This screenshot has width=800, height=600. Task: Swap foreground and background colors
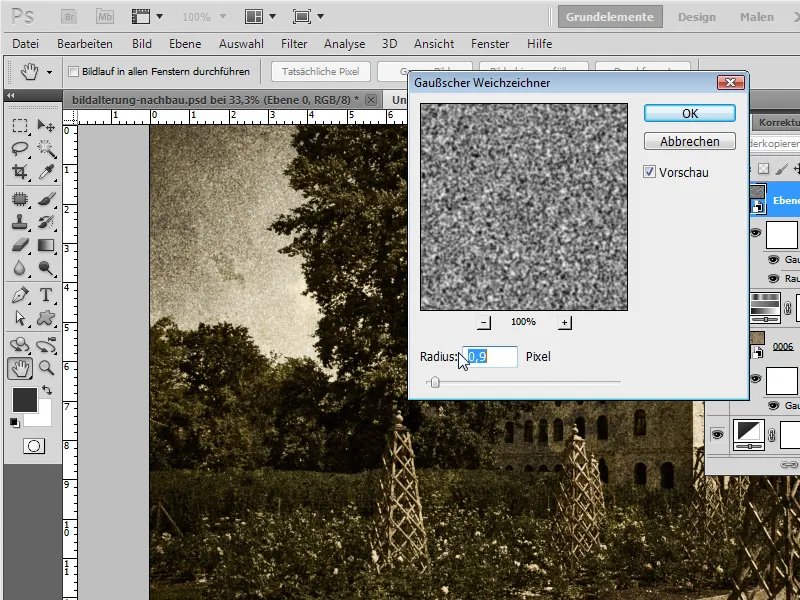click(47, 390)
